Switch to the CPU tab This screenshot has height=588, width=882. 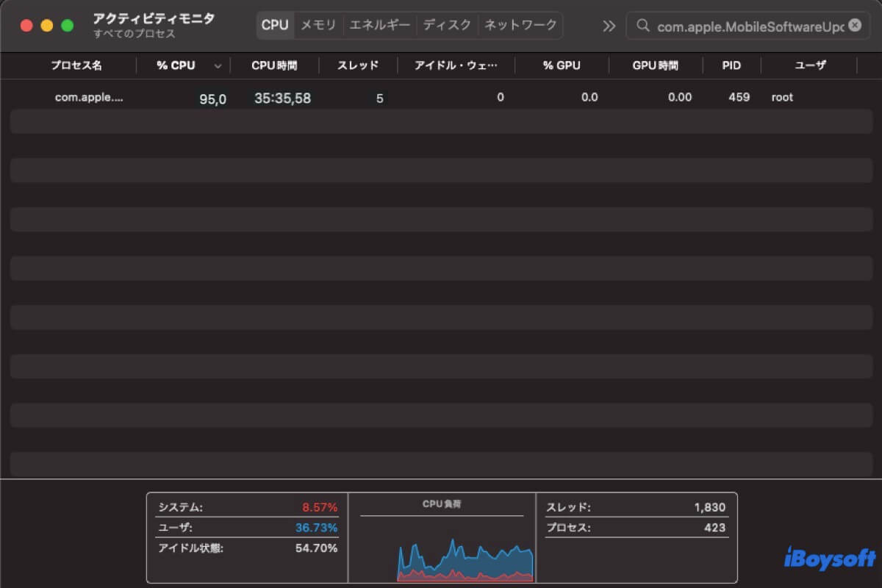tap(275, 25)
